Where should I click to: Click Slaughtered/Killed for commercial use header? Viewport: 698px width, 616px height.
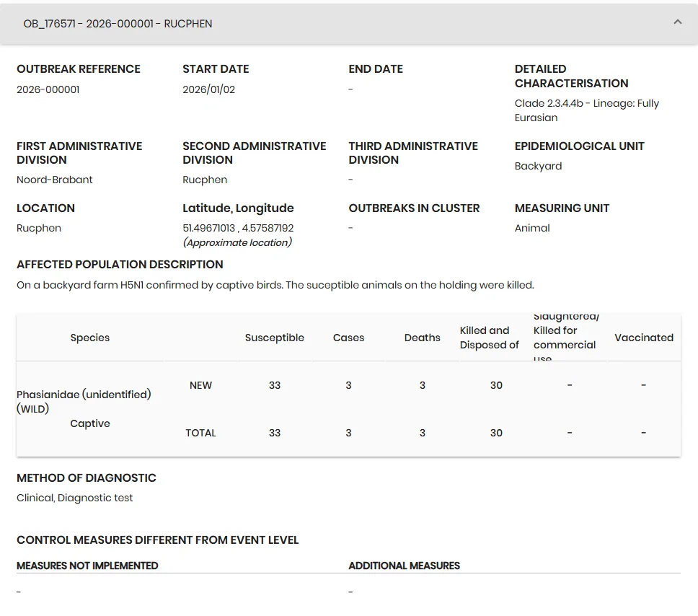pyautogui.click(x=566, y=338)
